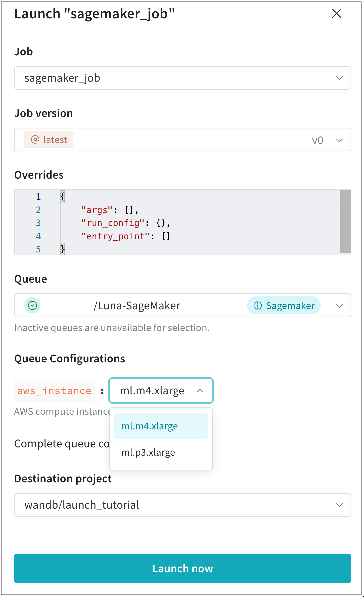Click the aws_instance key label
Viewport: 364px width, 597px height.
tap(54, 391)
